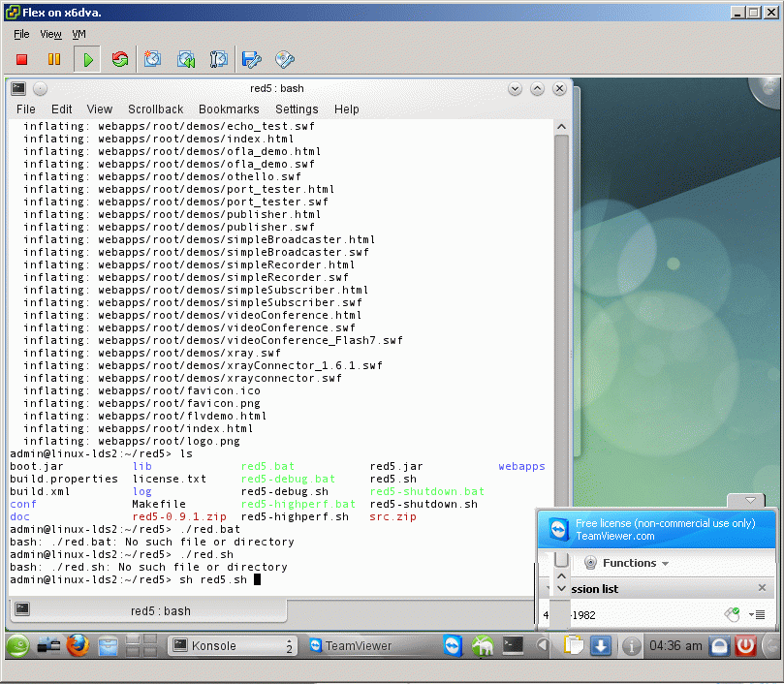Click Konsole window terminal icon in title bar
Screen dimensions: 784x684
click(18, 88)
